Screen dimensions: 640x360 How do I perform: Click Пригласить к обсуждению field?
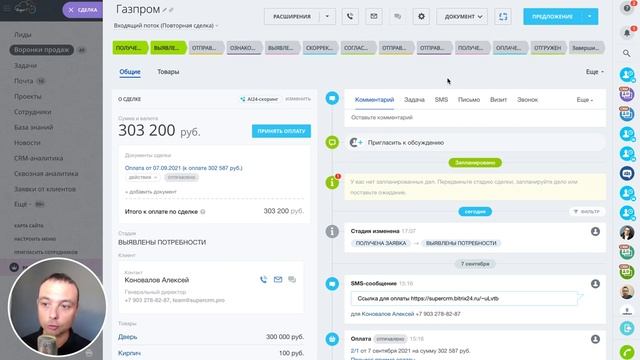click(x=475, y=142)
